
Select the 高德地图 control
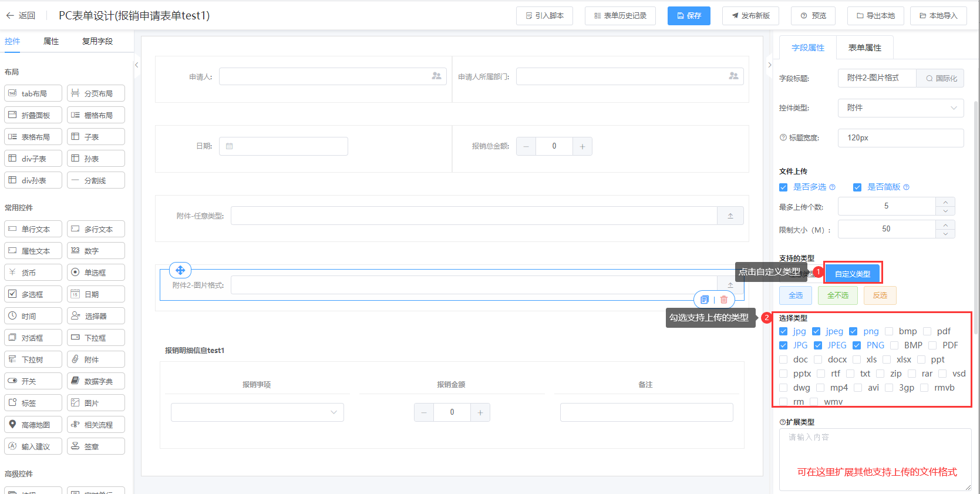(x=33, y=425)
